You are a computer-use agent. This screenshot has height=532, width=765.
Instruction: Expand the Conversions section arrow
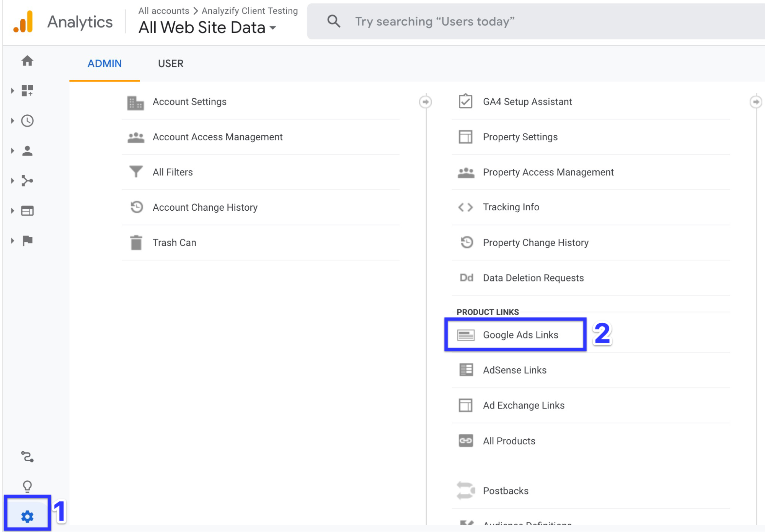coord(13,241)
